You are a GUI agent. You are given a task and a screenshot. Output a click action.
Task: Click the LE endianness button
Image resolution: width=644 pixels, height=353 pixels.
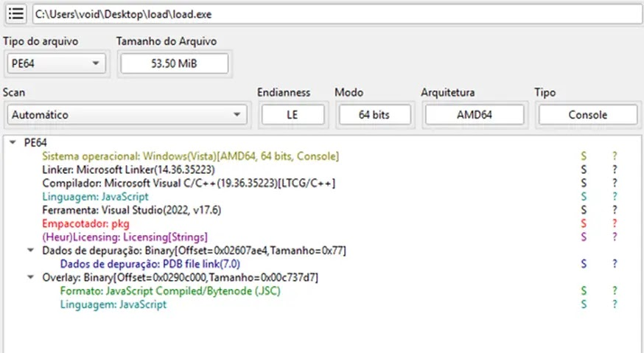[293, 115]
